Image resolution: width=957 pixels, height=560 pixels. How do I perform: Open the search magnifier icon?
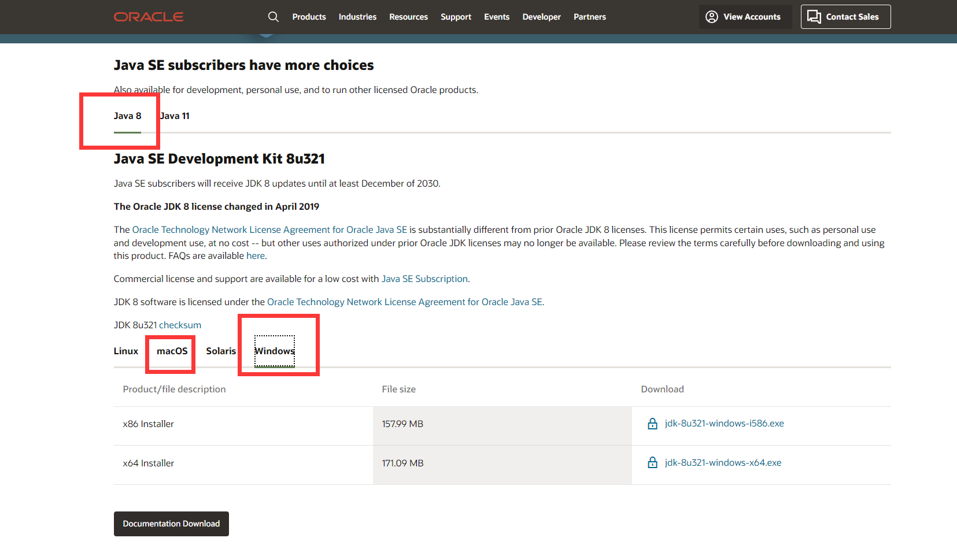pyautogui.click(x=274, y=17)
